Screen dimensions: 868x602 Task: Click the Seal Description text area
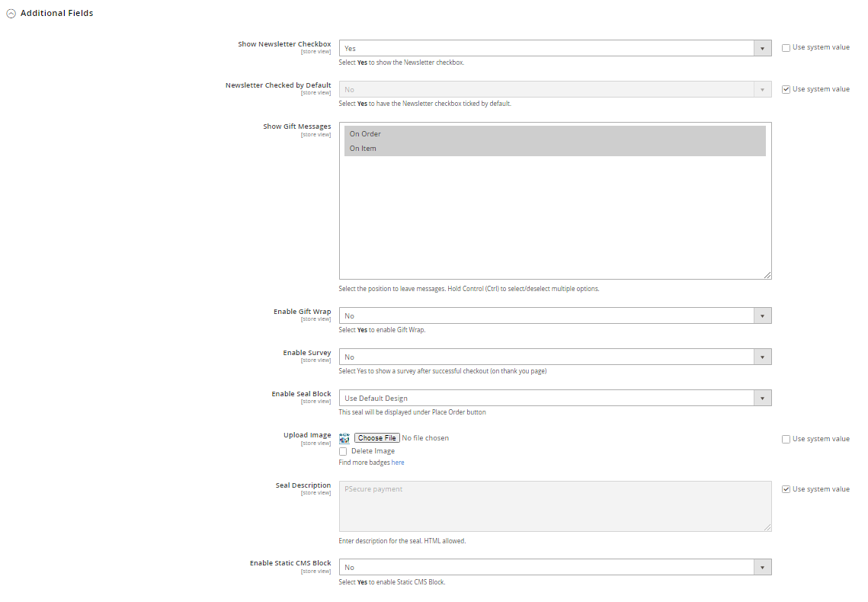[555, 506]
